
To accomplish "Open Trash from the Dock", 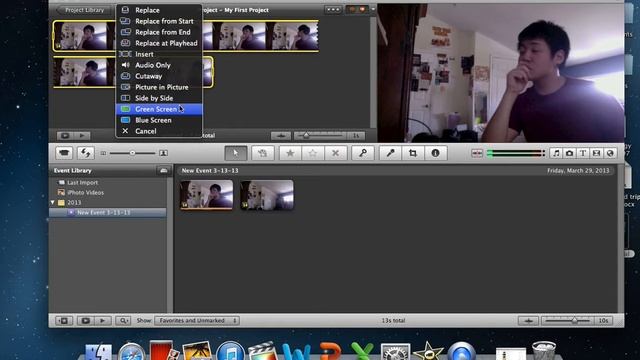I will pos(544,351).
